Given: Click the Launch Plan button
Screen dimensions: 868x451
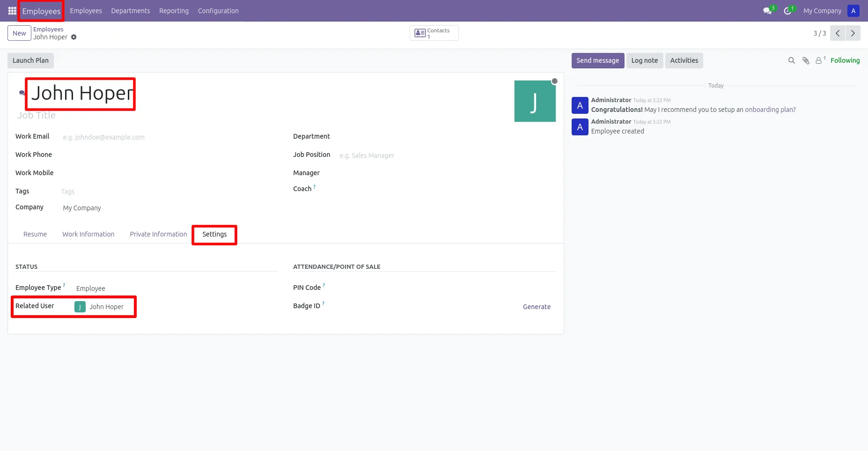Looking at the screenshot, I should [30, 60].
